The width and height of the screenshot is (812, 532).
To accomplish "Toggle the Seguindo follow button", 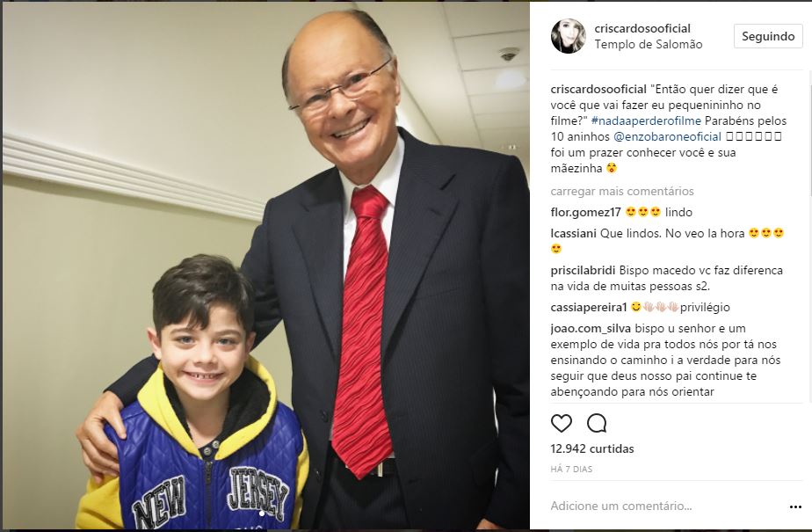I will click(768, 36).
